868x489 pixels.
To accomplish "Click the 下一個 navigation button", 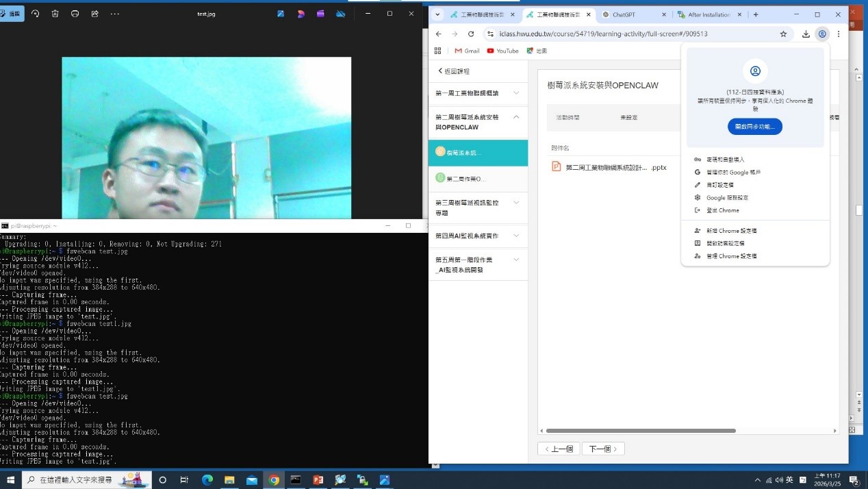I will [x=602, y=449].
